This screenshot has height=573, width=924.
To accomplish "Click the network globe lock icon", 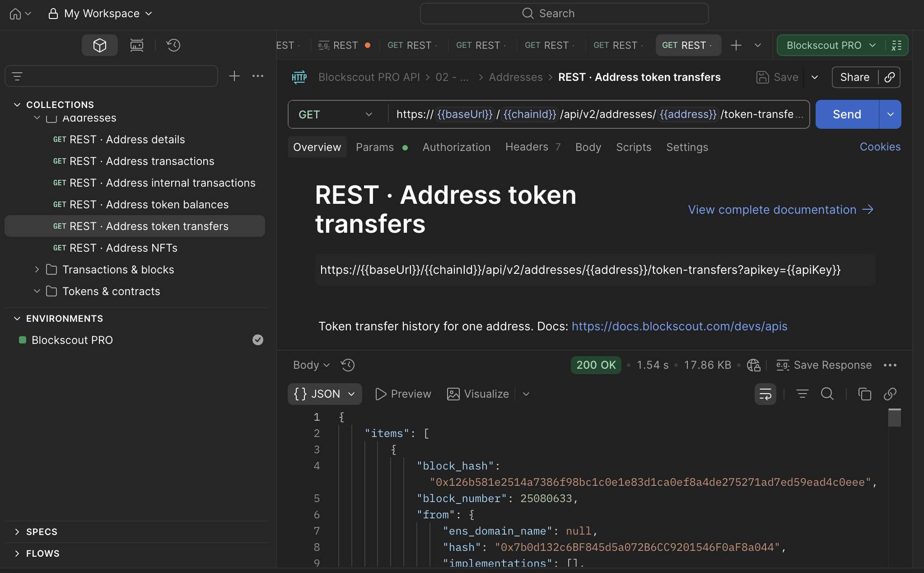I will coord(754,365).
